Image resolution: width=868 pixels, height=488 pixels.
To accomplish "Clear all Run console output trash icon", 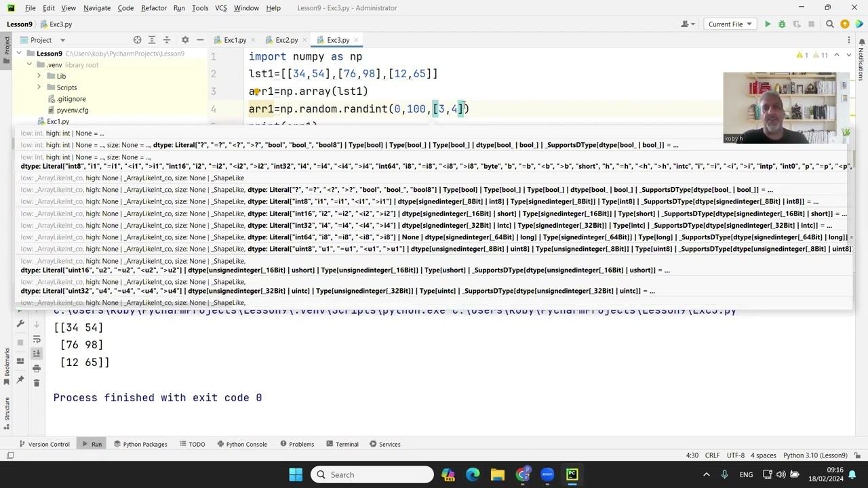I will point(37,383).
